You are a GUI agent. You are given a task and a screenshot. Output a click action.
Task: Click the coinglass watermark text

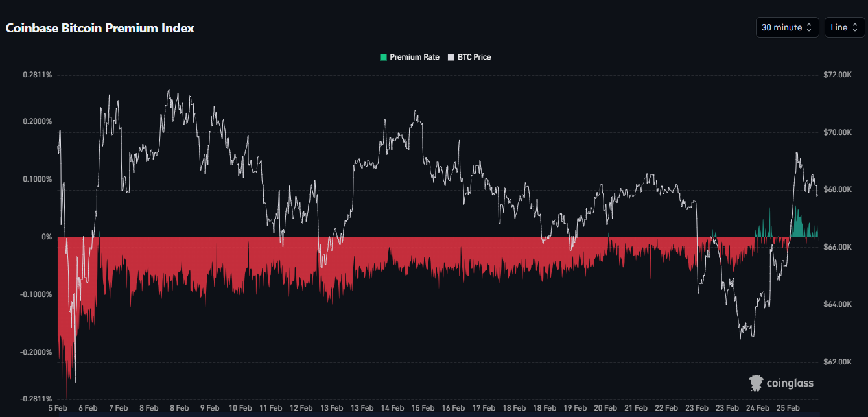pyautogui.click(x=790, y=383)
